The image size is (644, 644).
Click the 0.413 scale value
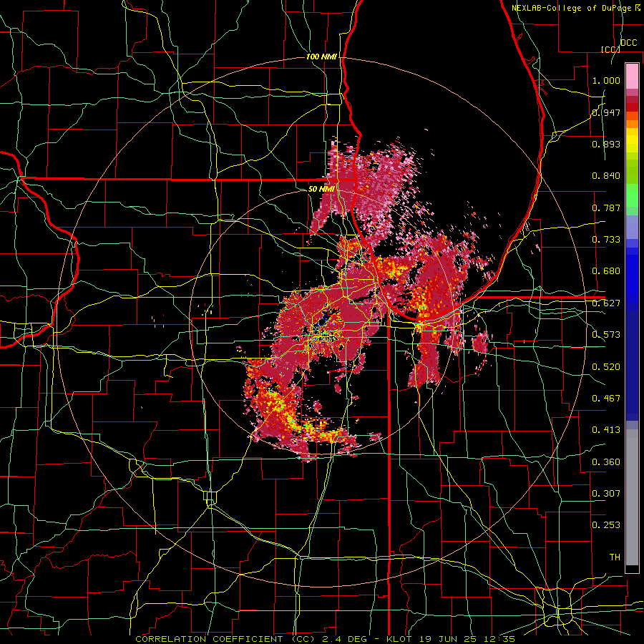point(606,430)
